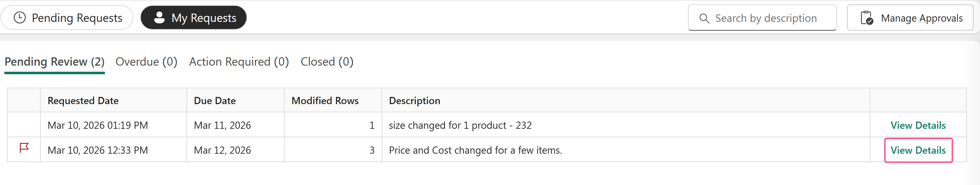Click the clipboard icon on Manage Approvals

pos(866,18)
